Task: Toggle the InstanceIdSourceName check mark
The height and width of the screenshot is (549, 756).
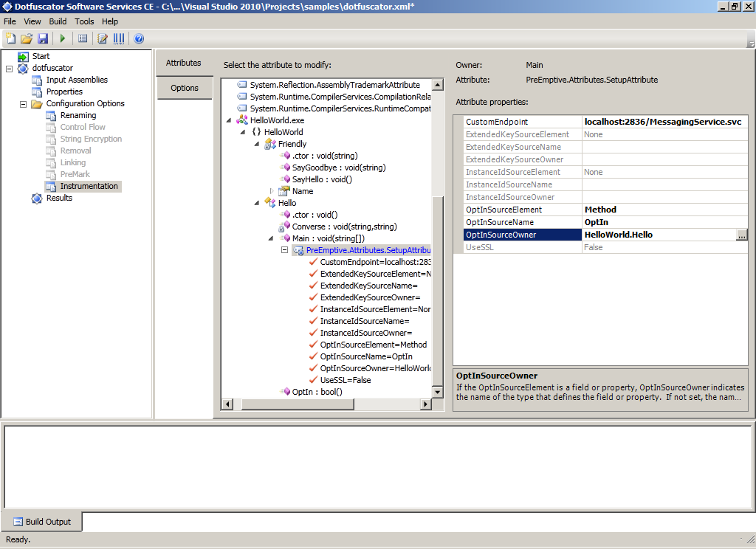Action: (x=313, y=321)
